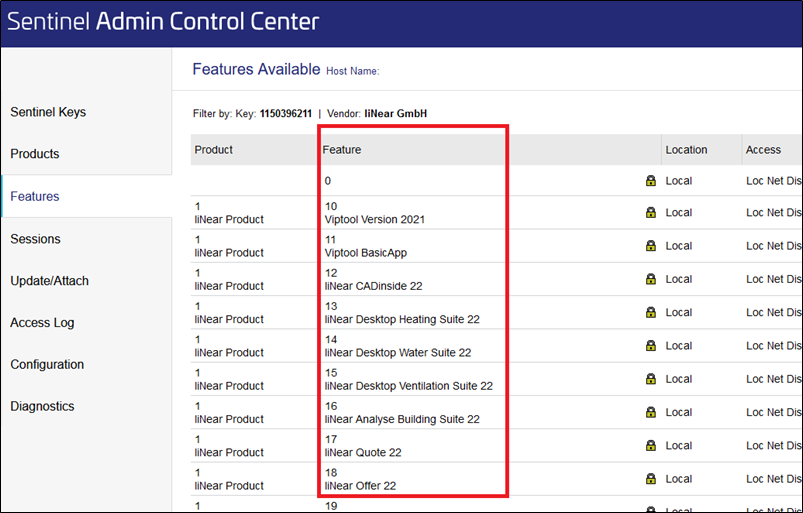The width and height of the screenshot is (803, 513).
Task: Click lock icon for Desktop Ventilation Suite 22
Action: pos(650,378)
